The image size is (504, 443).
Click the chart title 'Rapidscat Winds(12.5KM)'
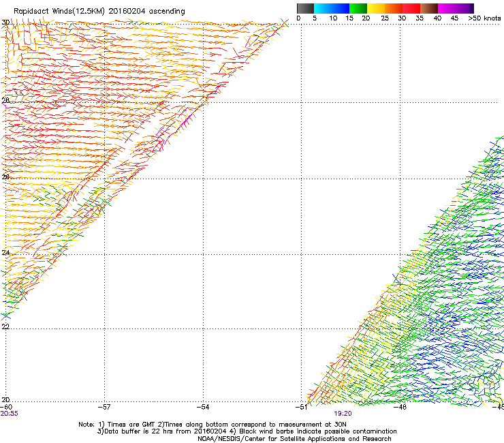59,12
